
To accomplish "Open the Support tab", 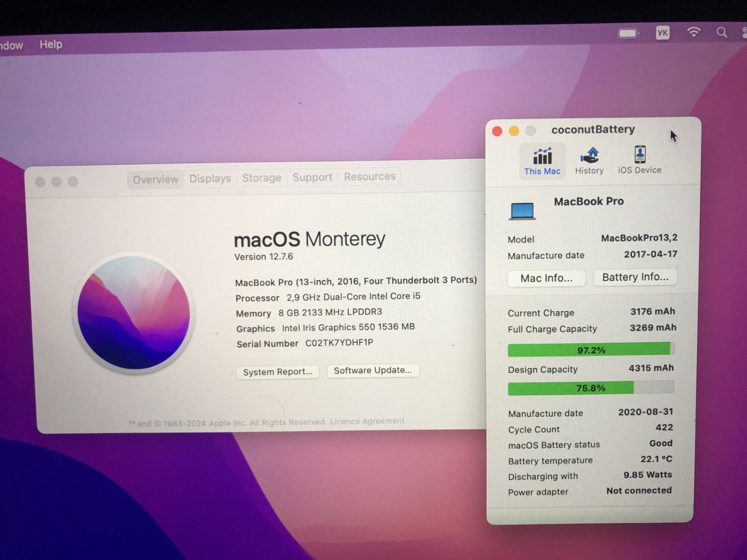I will [312, 177].
